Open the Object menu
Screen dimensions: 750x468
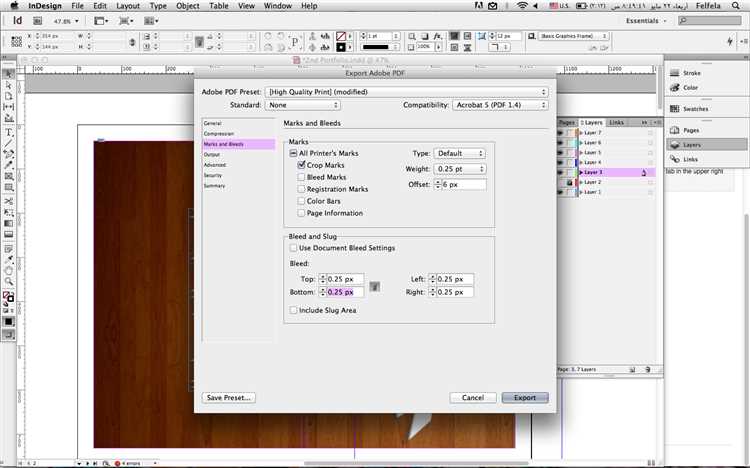[188, 6]
